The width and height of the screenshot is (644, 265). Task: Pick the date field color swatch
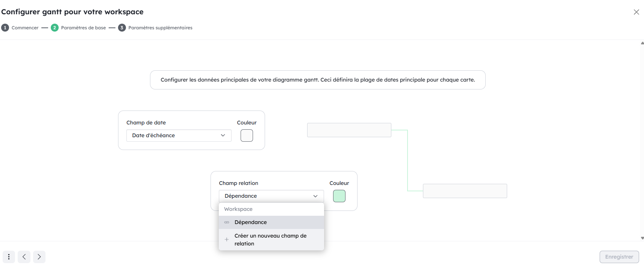247,135
